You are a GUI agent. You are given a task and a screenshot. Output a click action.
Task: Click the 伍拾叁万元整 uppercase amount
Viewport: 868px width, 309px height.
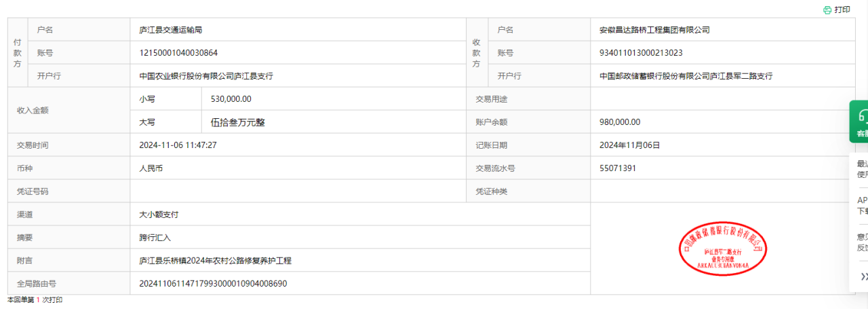239,122
